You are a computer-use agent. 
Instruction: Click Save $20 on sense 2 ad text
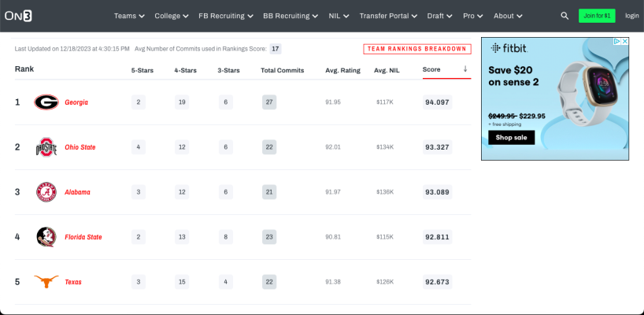513,76
